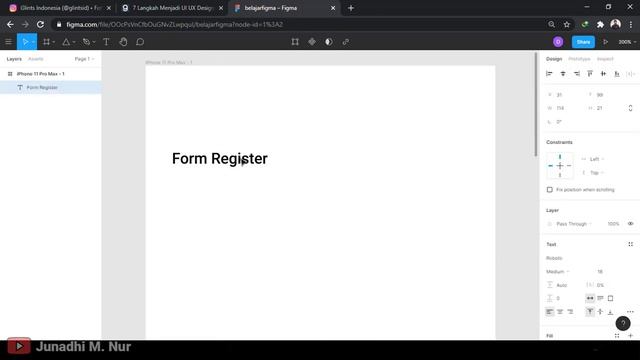The image size is (640, 360).
Task: Select the Pen tool
Action: coord(86,42)
